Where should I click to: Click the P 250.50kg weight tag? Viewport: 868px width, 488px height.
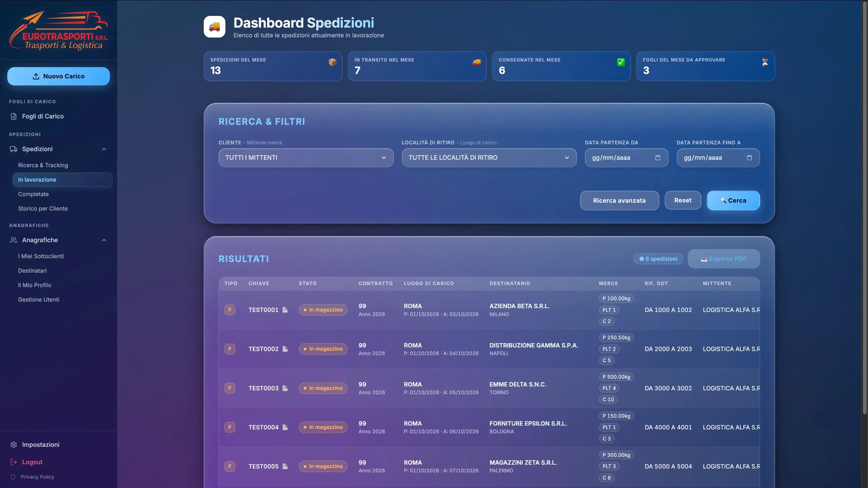click(x=616, y=338)
